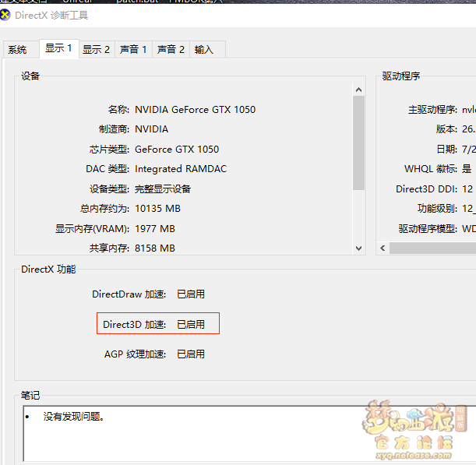The width and height of the screenshot is (476, 465).
Task: Select the Integrated RAMDAC value
Action: (x=181, y=169)
